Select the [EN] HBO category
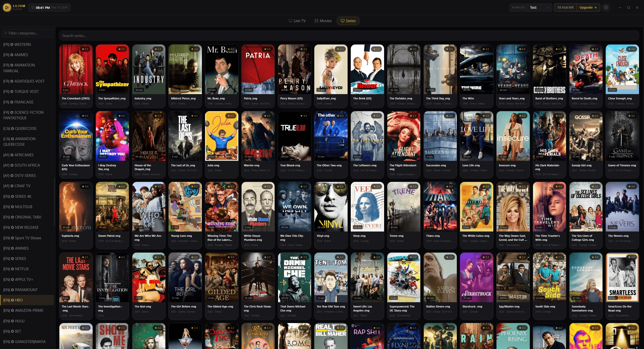 pos(27,300)
